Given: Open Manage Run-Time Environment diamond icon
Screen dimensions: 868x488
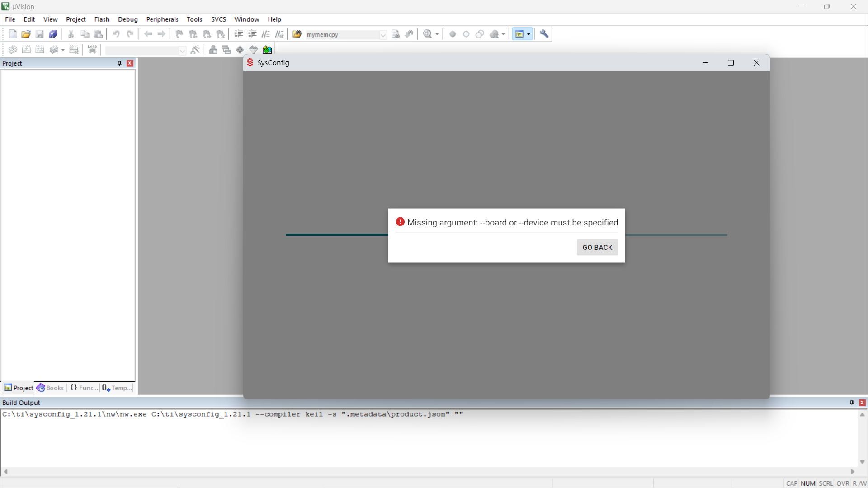Looking at the screenshot, I should pos(240,50).
